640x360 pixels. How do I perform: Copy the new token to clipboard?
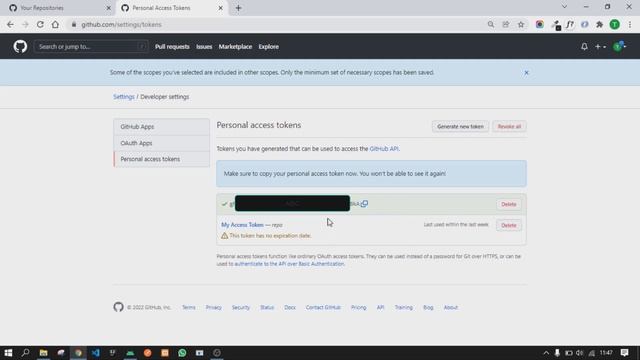tap(364, 204)
